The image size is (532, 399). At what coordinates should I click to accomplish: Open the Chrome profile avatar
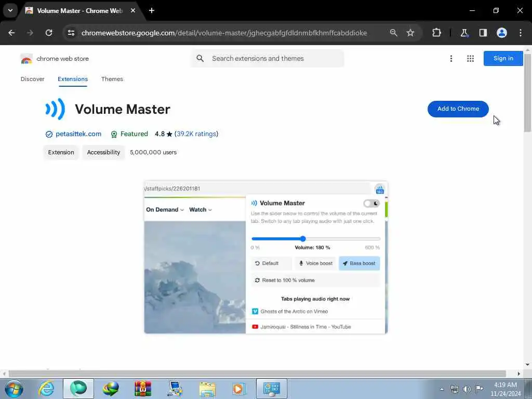click(x=502, y=33)
